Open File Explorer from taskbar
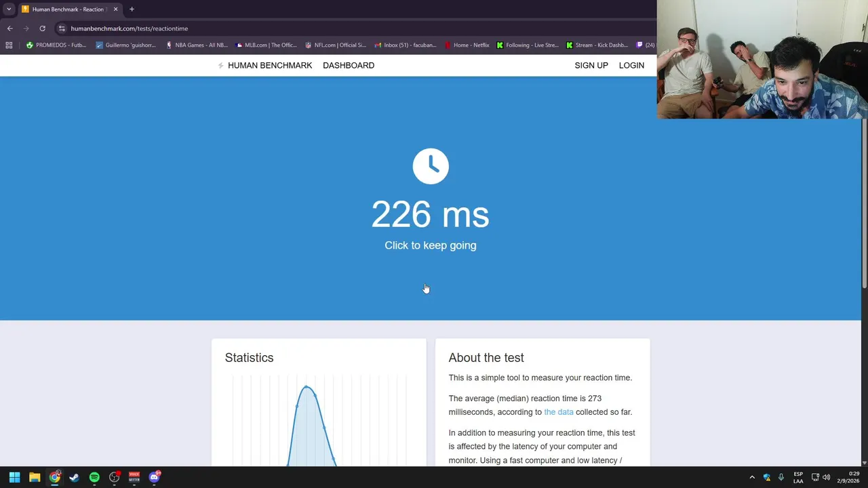This screenshot has height=488, width=868. click(x=35, y=477)
